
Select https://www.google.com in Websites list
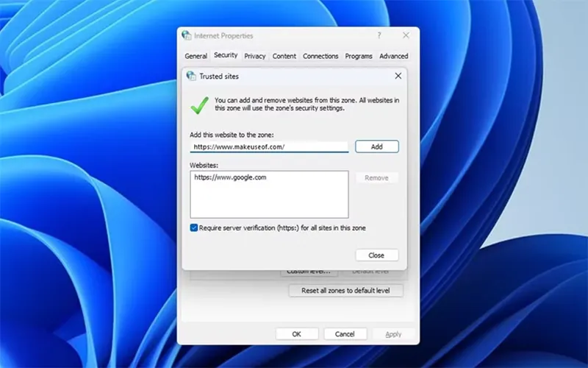pos(230,177)
